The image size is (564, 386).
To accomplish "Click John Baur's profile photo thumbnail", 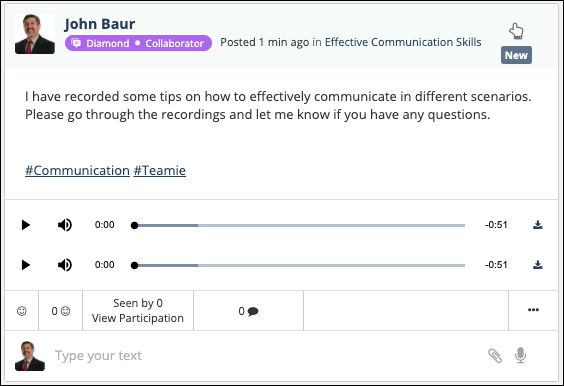I will (x=35, y=34).
